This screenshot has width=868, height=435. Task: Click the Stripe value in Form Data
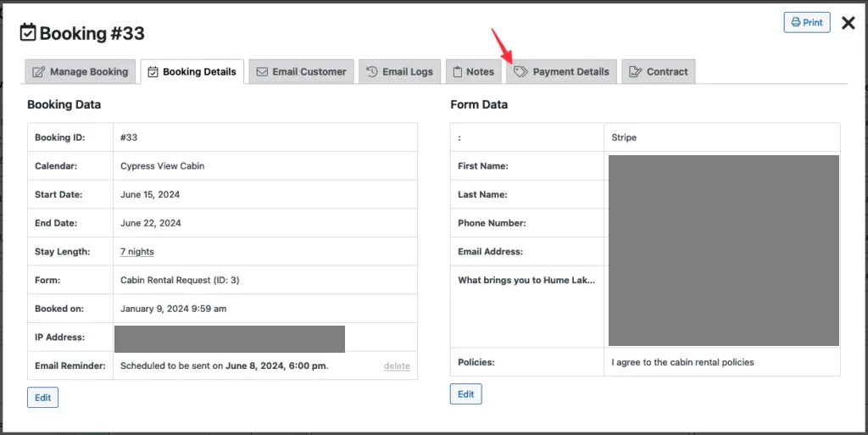pos(624,137)
